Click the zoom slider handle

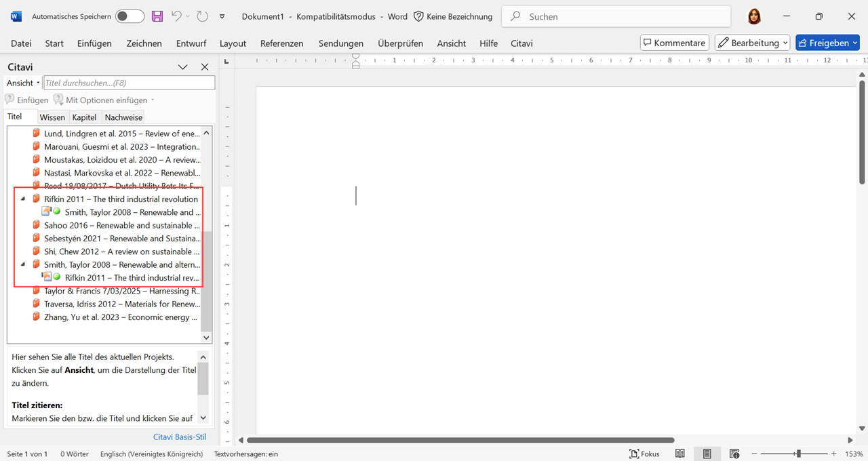[799, 454]
